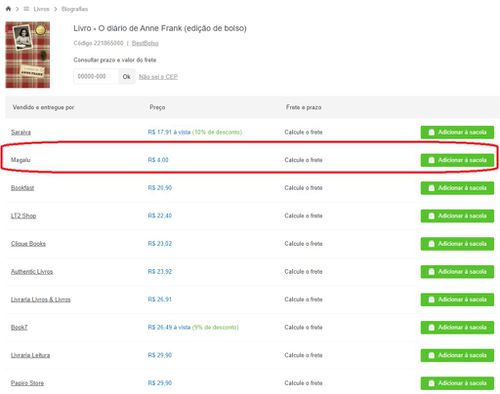The height and width of the screenshot is (394, 500).
Task: Open the Book7 seller link
Action: pos(19,327)
